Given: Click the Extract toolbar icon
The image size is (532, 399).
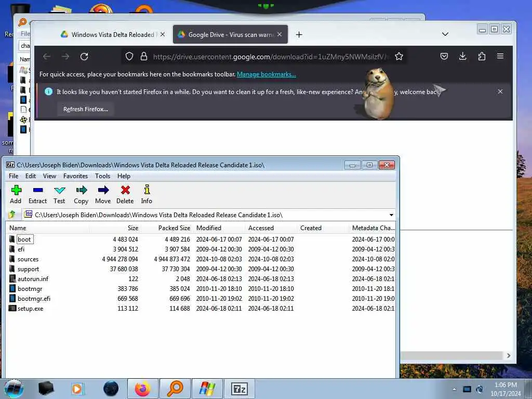Looking at the screenshot, I should [x=37, y=194].
